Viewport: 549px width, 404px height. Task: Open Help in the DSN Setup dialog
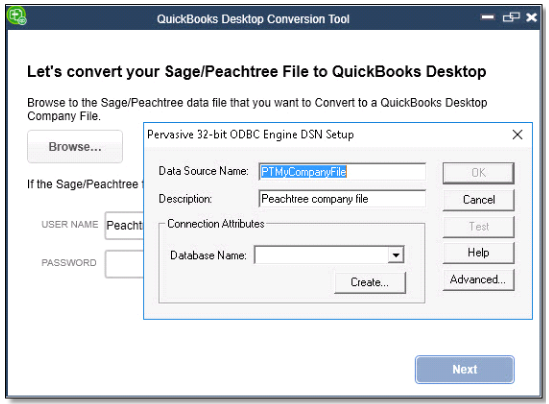pos(478,253)
